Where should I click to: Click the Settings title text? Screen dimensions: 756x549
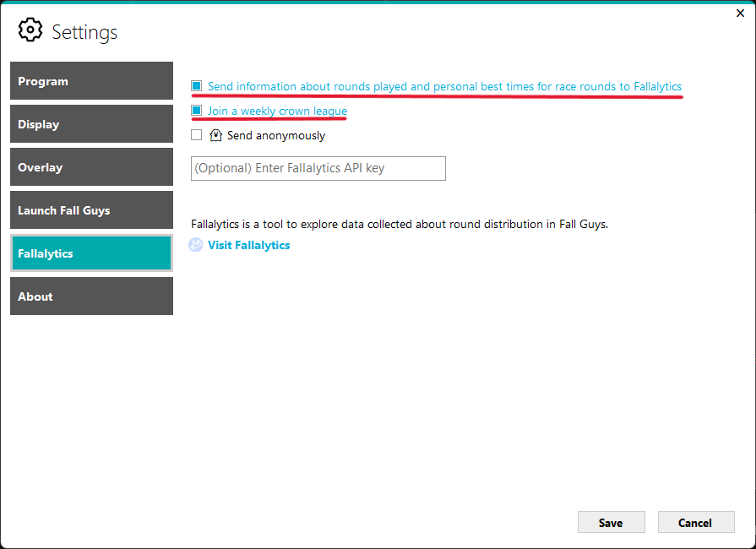[84, 32]
